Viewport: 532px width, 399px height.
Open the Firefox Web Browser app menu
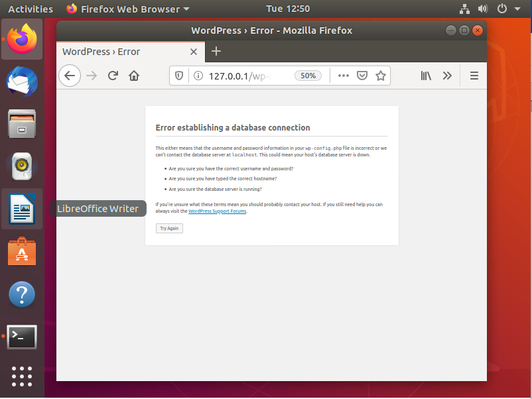point(127,9)
